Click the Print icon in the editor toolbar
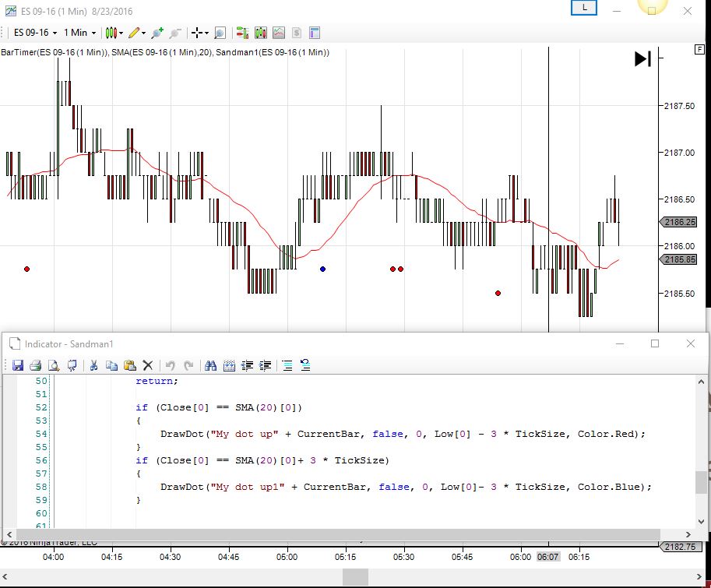711x588 pixels. (35, 364)
